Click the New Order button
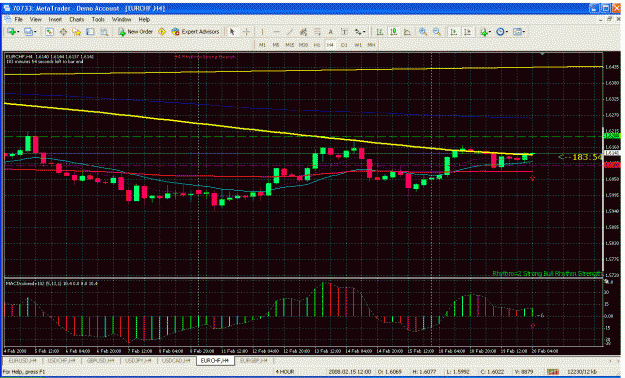625x378 pixels. tap(135, 32)
